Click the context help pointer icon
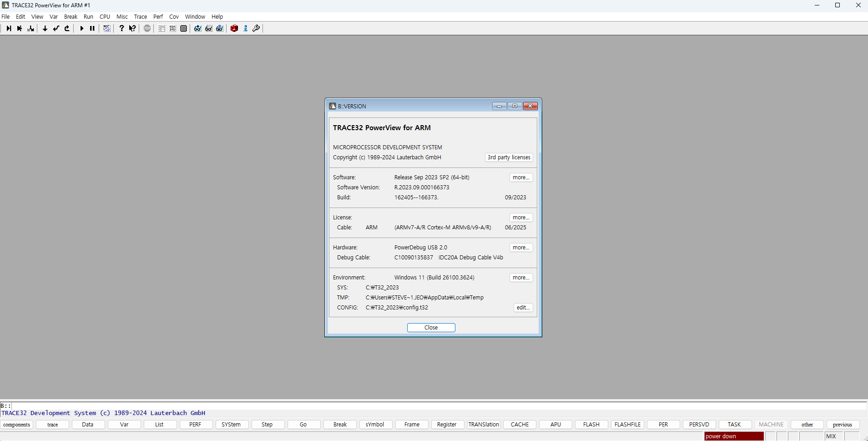868x441 pixels. tap(132, 28)
